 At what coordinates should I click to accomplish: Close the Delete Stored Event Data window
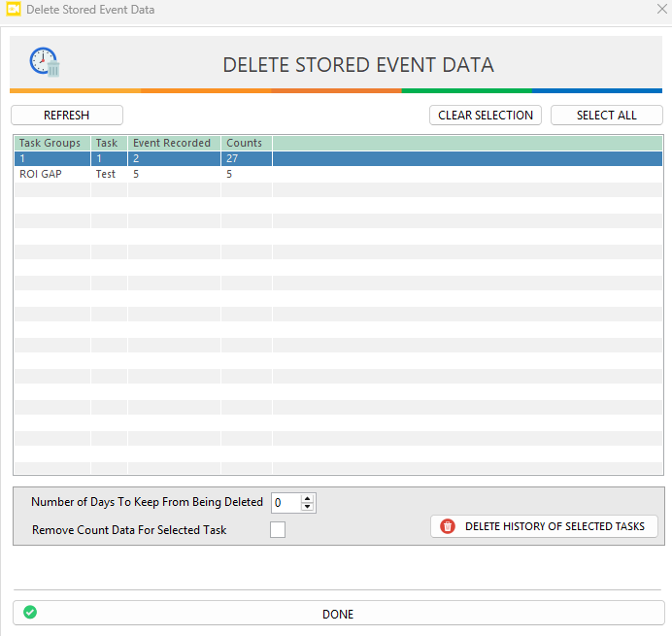pyautogui.click(x=661, y=10)
